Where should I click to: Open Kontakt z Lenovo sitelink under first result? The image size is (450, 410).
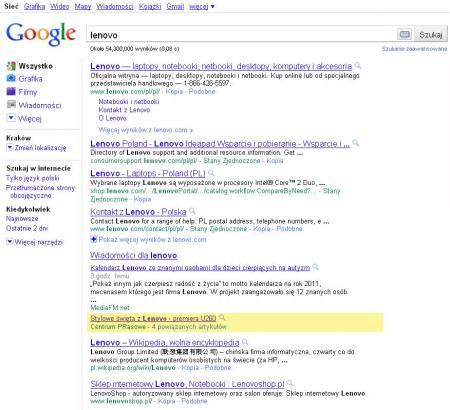pos(124,110)
